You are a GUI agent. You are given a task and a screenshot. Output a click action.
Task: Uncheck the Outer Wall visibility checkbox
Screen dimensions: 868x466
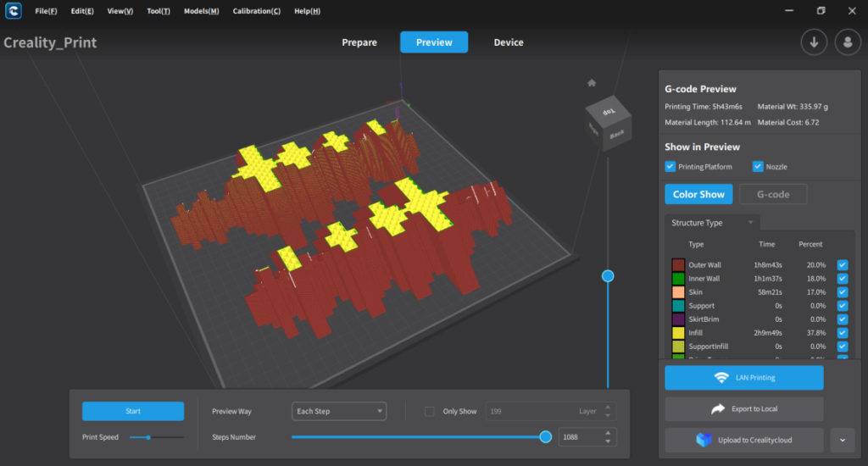click(x=843, y=265)
